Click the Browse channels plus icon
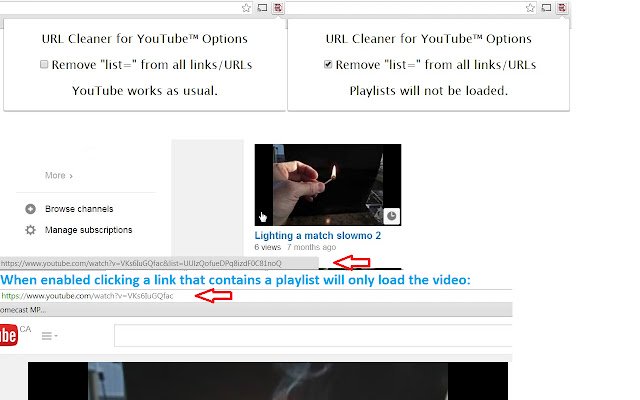This screenshot has height=400, width=640. pos(30,209)
